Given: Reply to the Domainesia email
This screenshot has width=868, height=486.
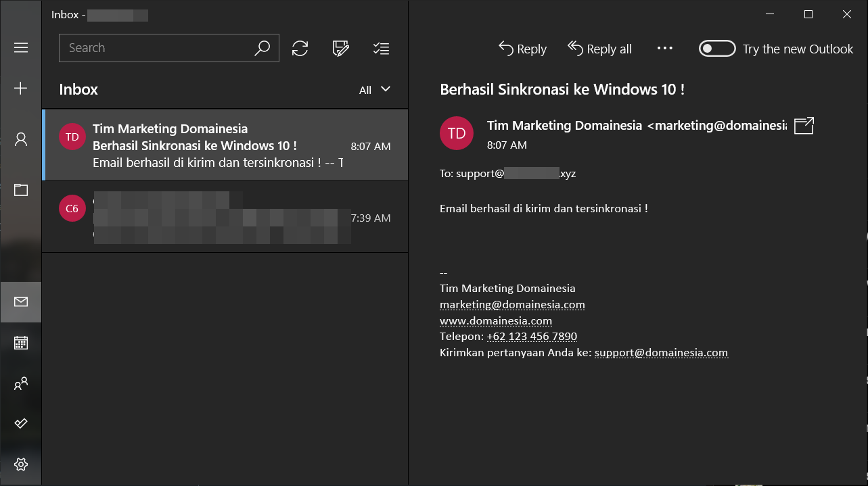Looking at the screenshot, I should 522,48.
